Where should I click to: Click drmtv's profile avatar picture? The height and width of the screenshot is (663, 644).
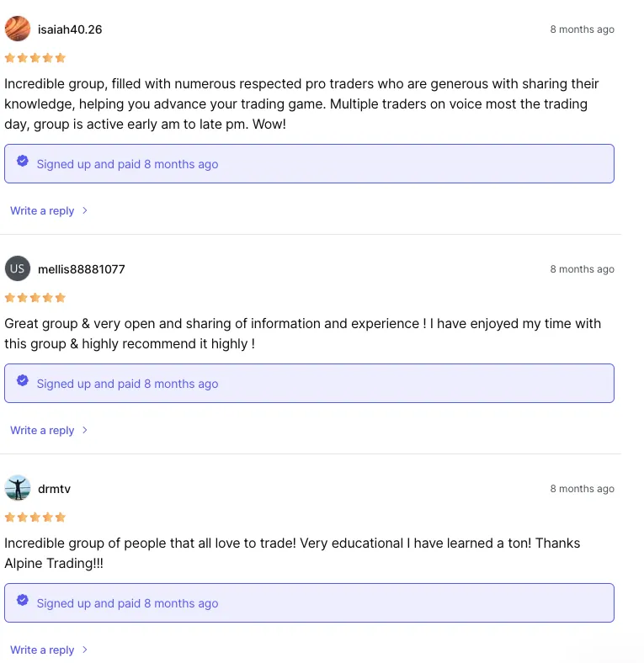click(18, 489)
